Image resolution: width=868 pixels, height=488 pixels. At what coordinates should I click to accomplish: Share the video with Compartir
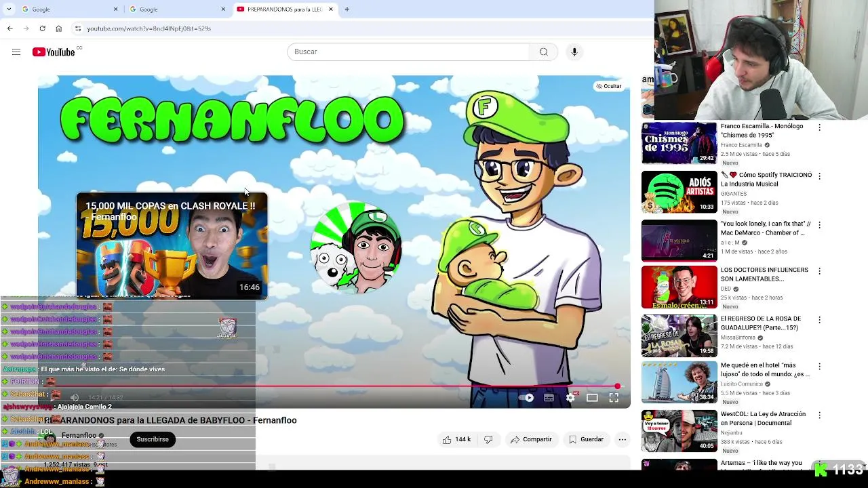click(x=531, y=440)
